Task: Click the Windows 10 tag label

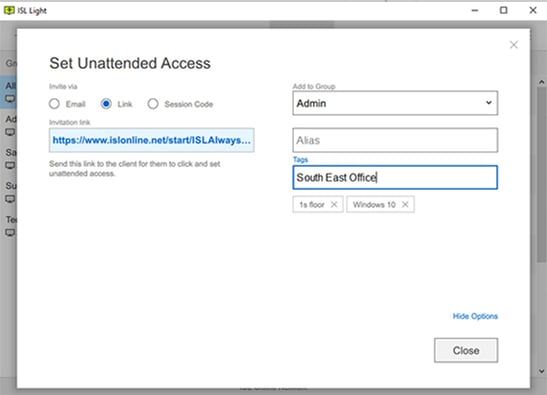Action: coord(374,204)
